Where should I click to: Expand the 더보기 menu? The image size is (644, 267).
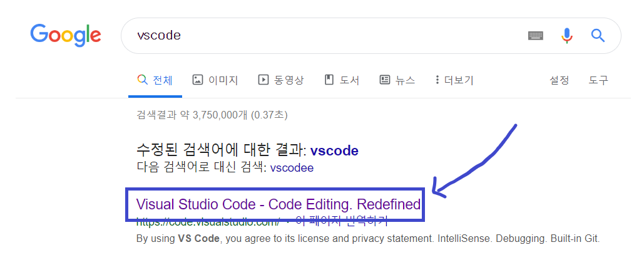(454, 80)
